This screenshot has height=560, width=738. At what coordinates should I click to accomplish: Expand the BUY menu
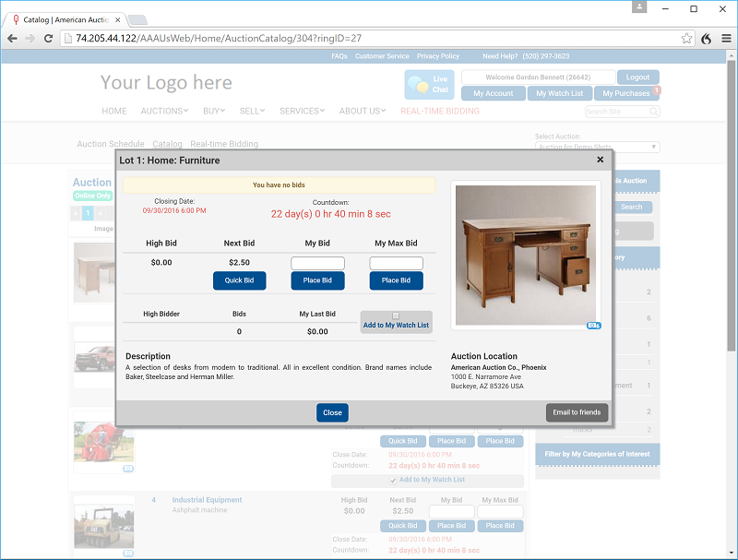pos(214,111)
